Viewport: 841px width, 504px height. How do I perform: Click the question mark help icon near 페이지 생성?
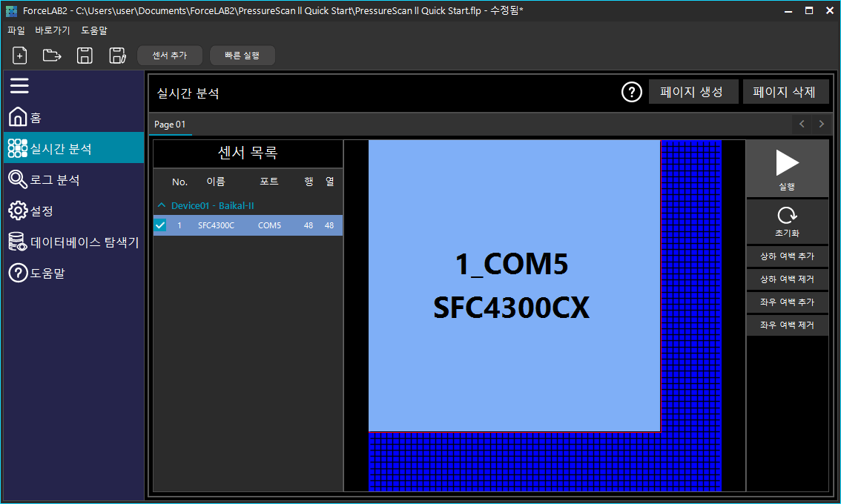[631, 92]
